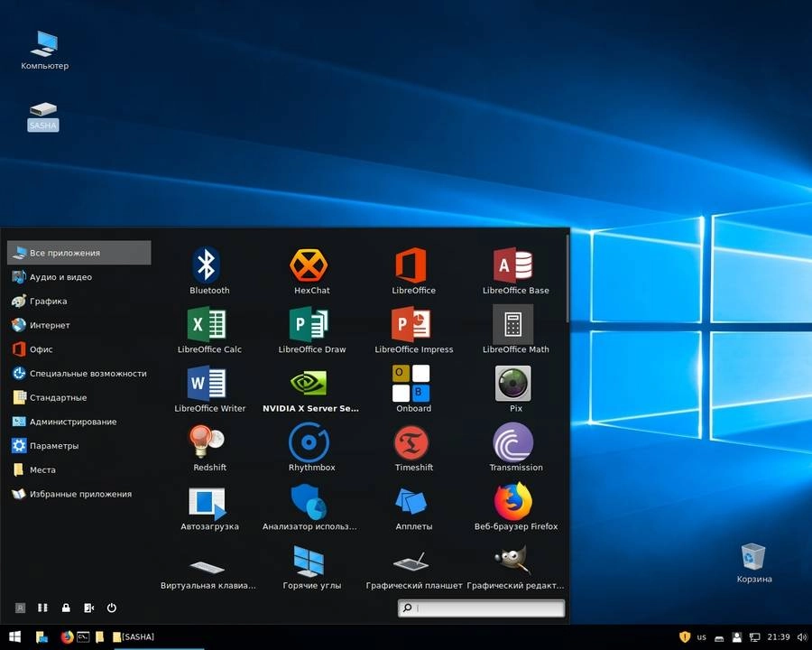
Task: Open the Места category
Action: click(x=79, y=469)
